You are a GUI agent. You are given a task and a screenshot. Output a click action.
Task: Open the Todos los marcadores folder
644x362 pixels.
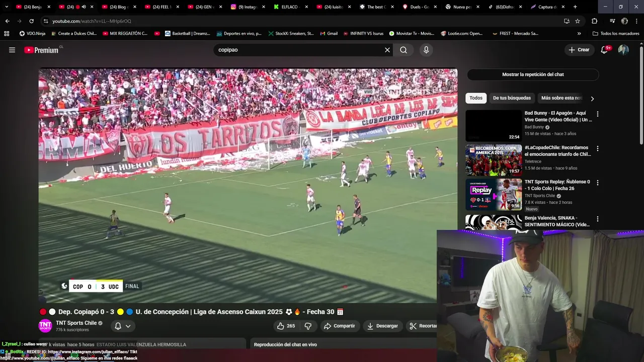616,34
